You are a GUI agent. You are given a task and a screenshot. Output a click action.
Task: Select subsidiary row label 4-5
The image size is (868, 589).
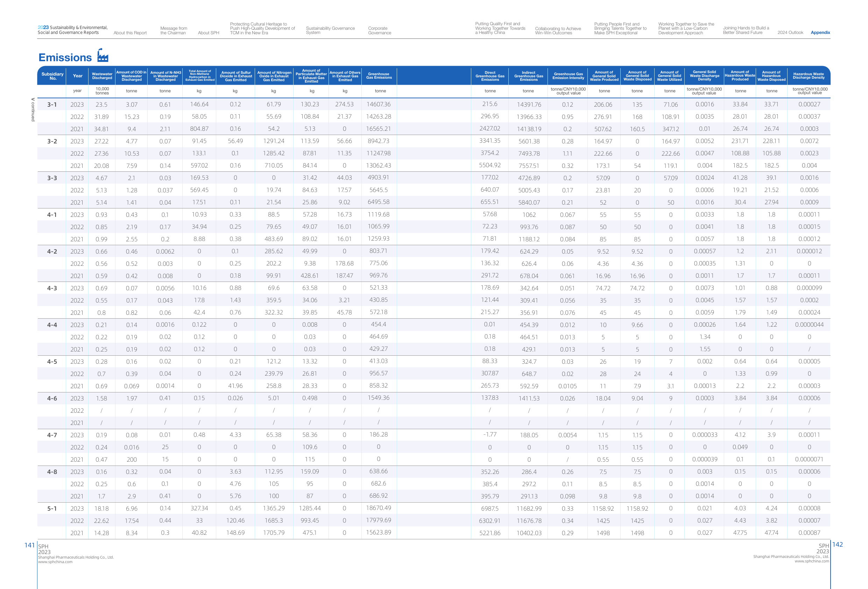pos(52,362)
